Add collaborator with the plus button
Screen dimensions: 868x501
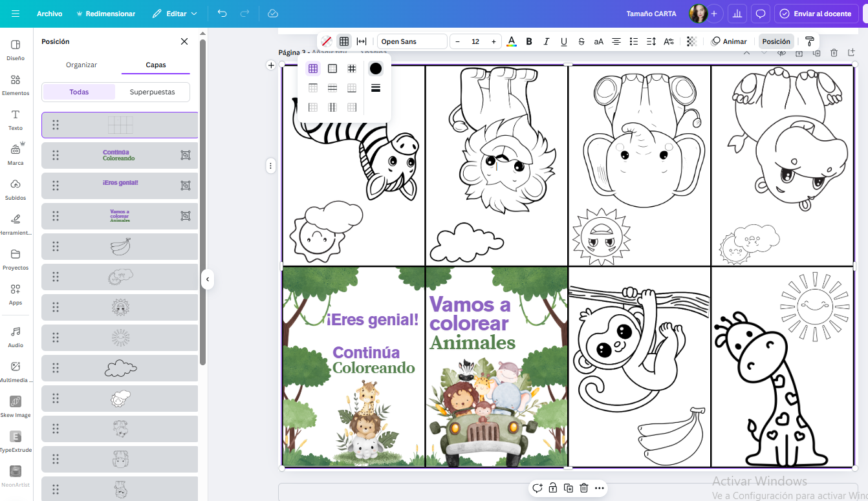714,14
